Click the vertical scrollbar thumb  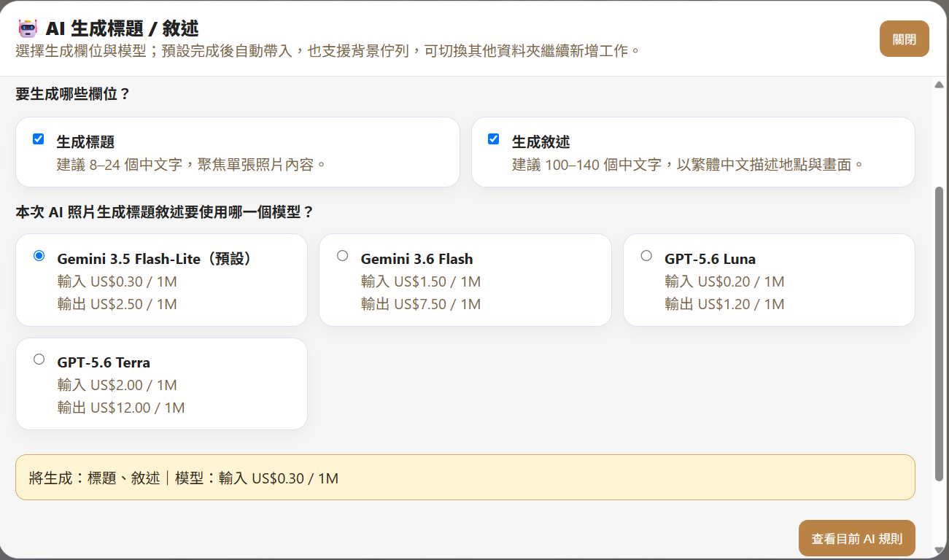(x=940, y=333)
